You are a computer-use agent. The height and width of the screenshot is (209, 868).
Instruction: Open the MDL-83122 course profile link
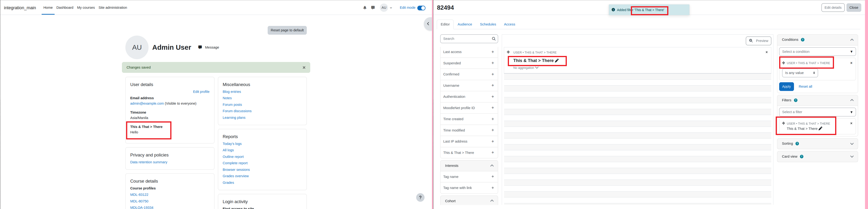pyautogui.click(x=139, y=195)
